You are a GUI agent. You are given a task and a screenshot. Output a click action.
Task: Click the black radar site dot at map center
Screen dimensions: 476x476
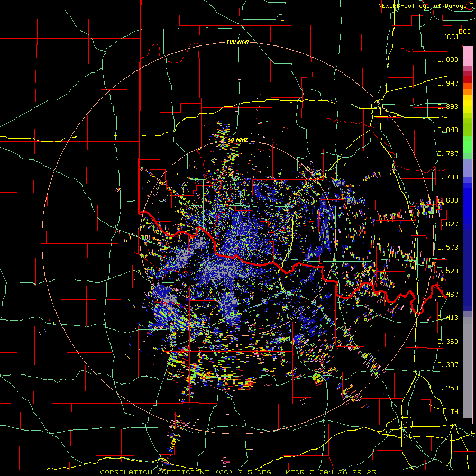pyautogui.click(x=237, y=237)
